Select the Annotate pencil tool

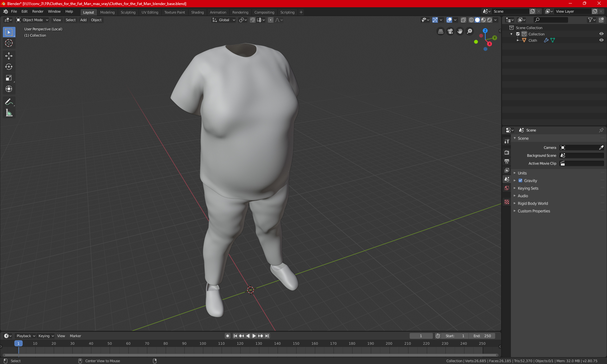[x=9, y=102]
